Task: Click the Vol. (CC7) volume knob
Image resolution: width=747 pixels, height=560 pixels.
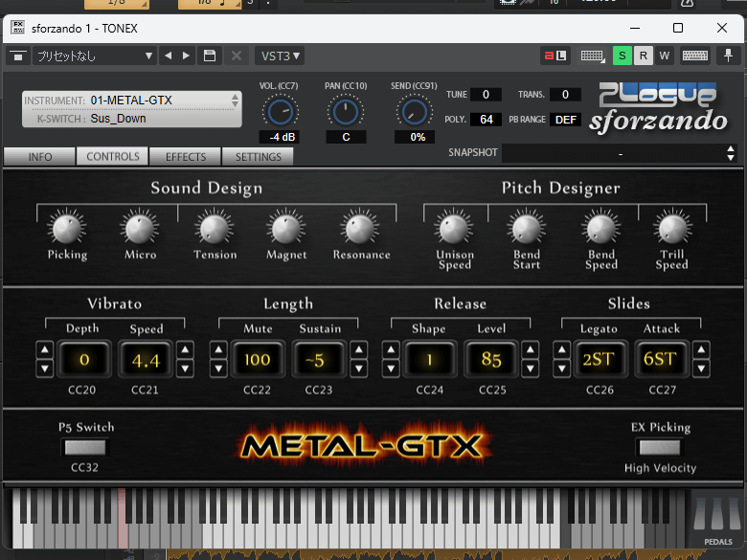Action: click(x=279, y=113)
